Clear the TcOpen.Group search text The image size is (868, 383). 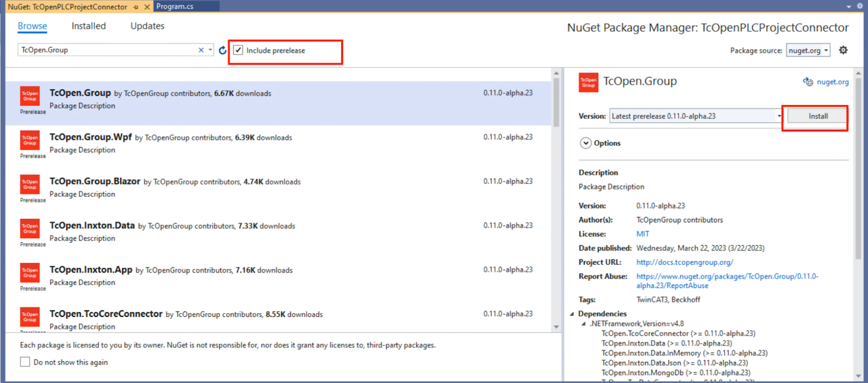(201, 50)
